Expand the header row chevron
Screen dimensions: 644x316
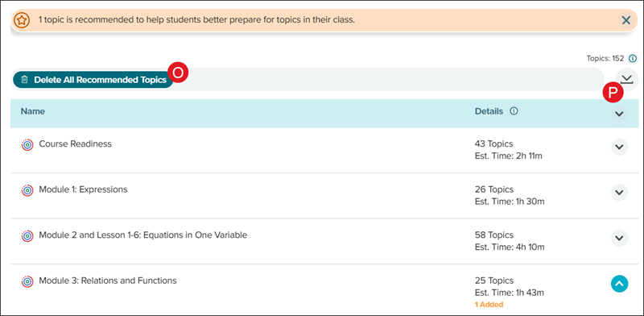(x=619, y=114)
